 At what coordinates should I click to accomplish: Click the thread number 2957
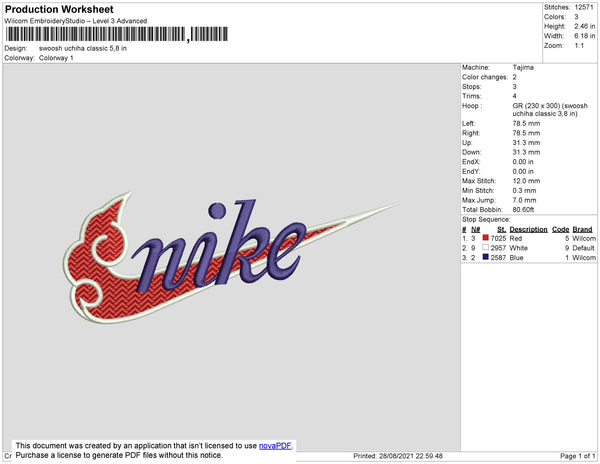point(498,248)
